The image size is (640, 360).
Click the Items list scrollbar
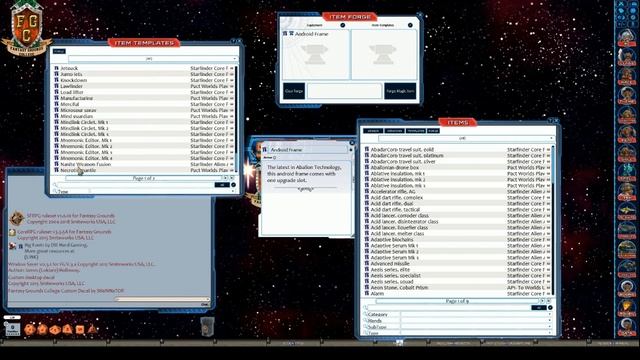tap(553, 220)
